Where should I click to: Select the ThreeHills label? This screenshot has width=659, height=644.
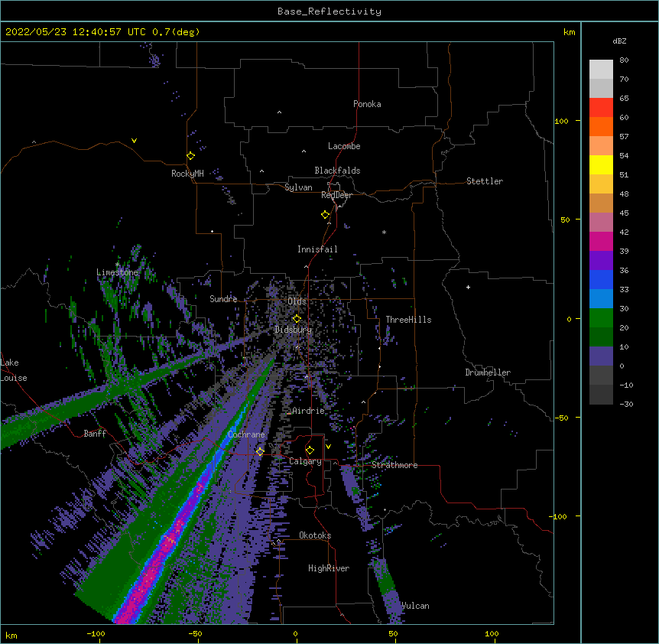408,320
